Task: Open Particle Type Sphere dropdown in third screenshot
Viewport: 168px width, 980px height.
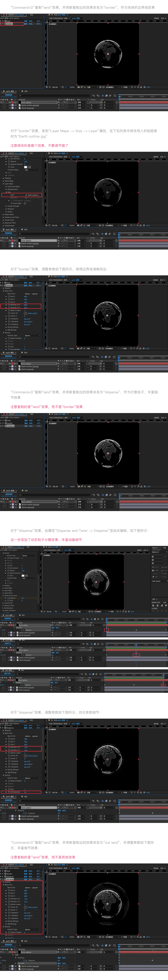Action: 32,336
